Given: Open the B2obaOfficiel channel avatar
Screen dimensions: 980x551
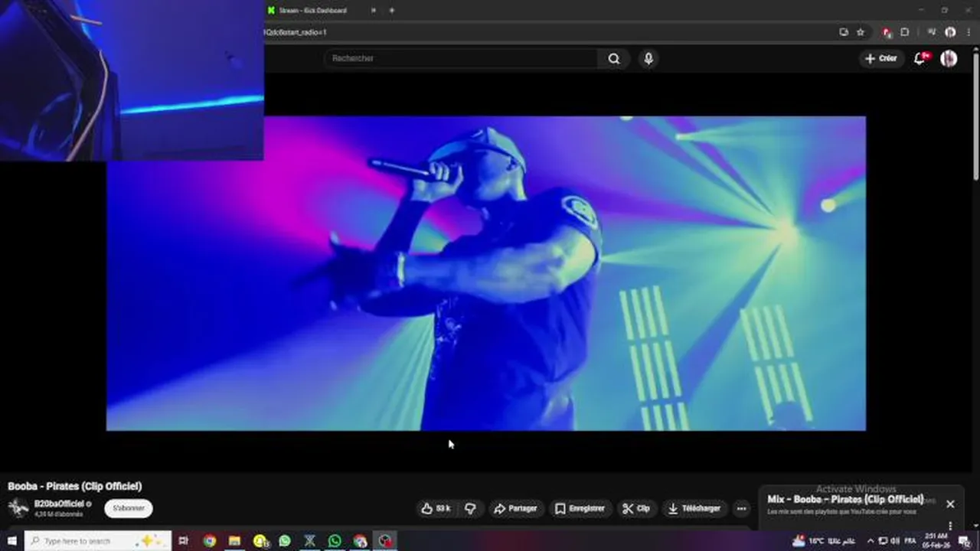Looking at the screenshot, I should tap(18, 508).
